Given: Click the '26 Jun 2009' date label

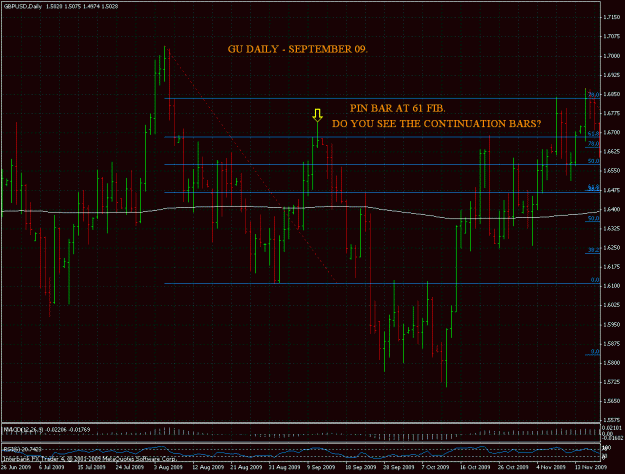Looking at the screenshot, I should pyautogui.click(x=16, y=467).
